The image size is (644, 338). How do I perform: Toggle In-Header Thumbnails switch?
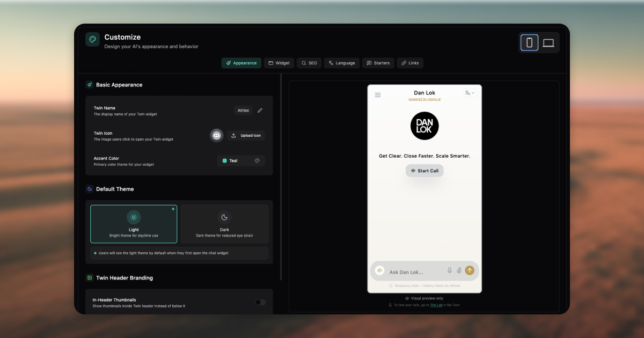pos(260,302)
